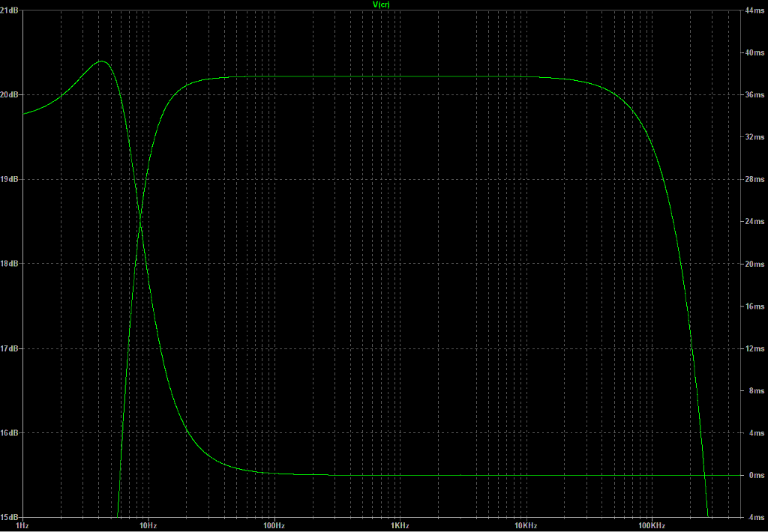This screenshot has height=532, width=768.
Task: Click the 40ms right axis label
Action: [755, 52]
